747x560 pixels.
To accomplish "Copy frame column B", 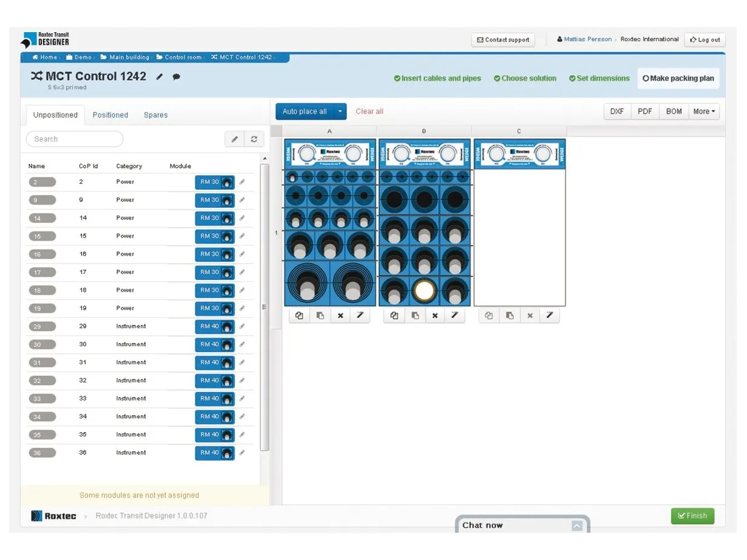I will coord(394,316).
